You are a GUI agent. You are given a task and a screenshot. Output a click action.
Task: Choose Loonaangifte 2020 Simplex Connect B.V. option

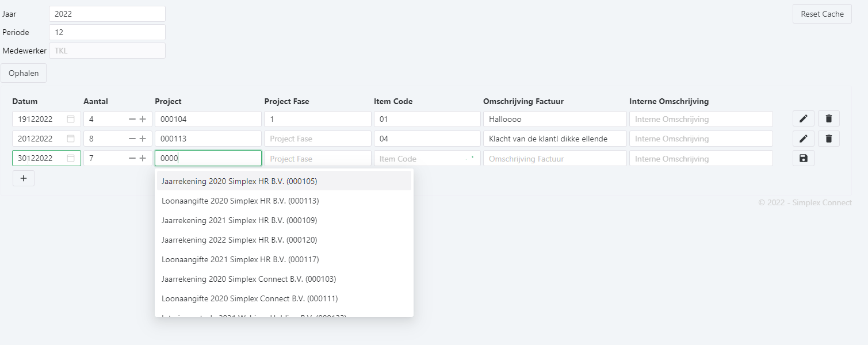tap(250, 298)
